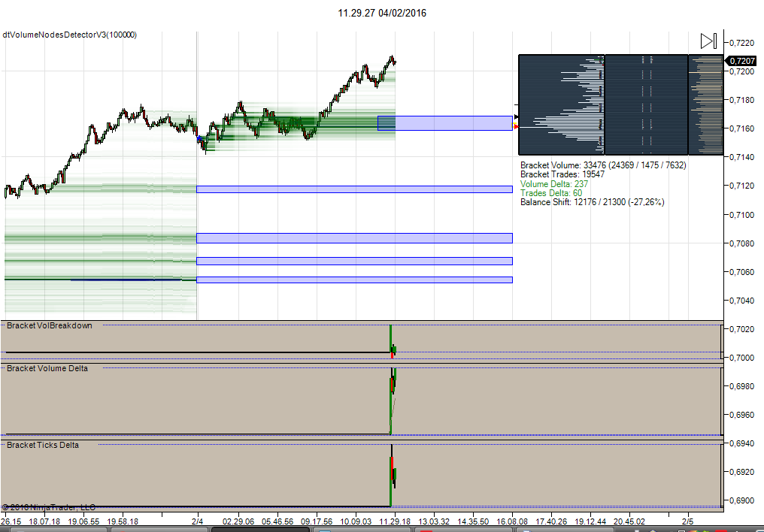764x532 pixels.
Task: Click the chart title 11.29.27 04/02/2016
Action: pos(382,13)
